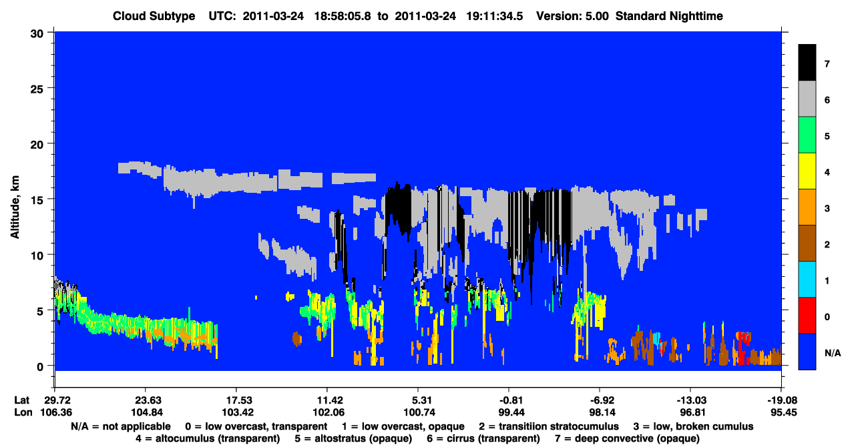Click the longitude value 106.36
This screenshot has width=868, height=445.
[55, 412]
